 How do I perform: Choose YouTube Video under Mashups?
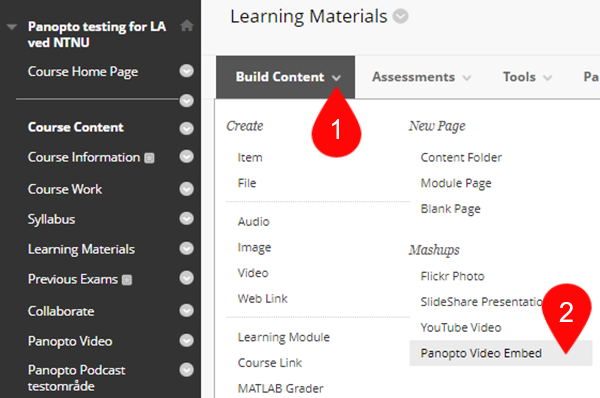coord(461,328)
